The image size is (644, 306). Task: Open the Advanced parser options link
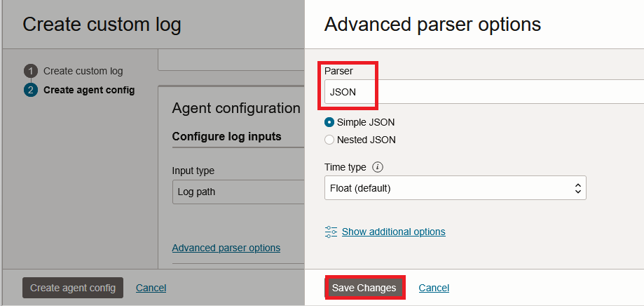coord(226,248)
